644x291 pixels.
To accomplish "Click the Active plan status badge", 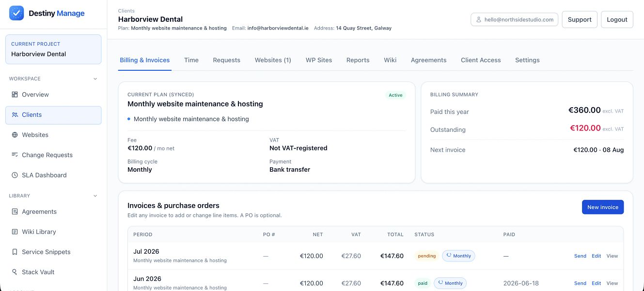I will coord(395,95).
